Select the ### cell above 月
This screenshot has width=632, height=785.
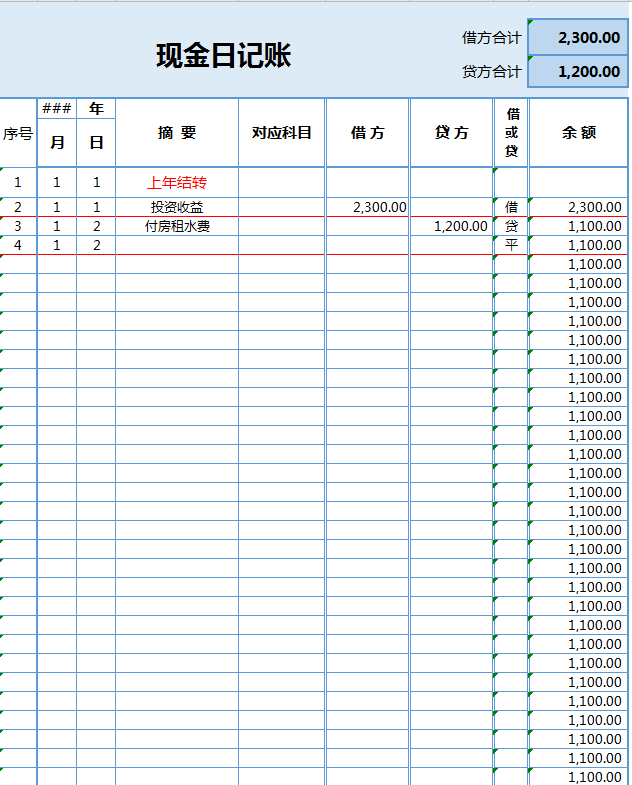(x=57, y=108)
